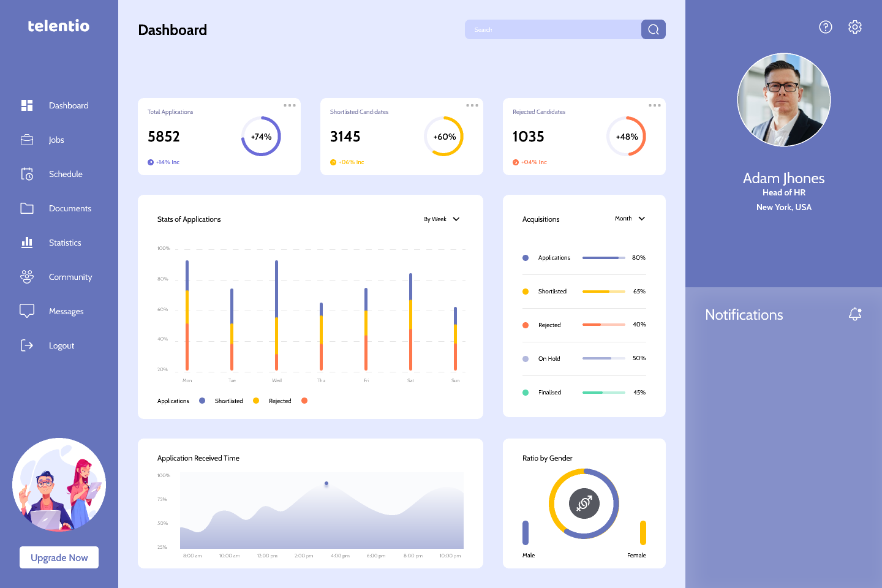Open the Community menu item
The width and height of the screenshot is (882, 588).
(x=70, y=277)
